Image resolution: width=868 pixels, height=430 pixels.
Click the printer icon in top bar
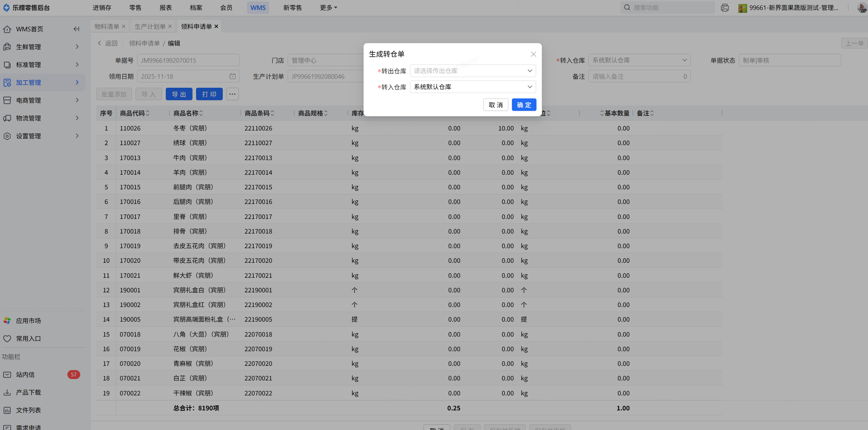724,8
